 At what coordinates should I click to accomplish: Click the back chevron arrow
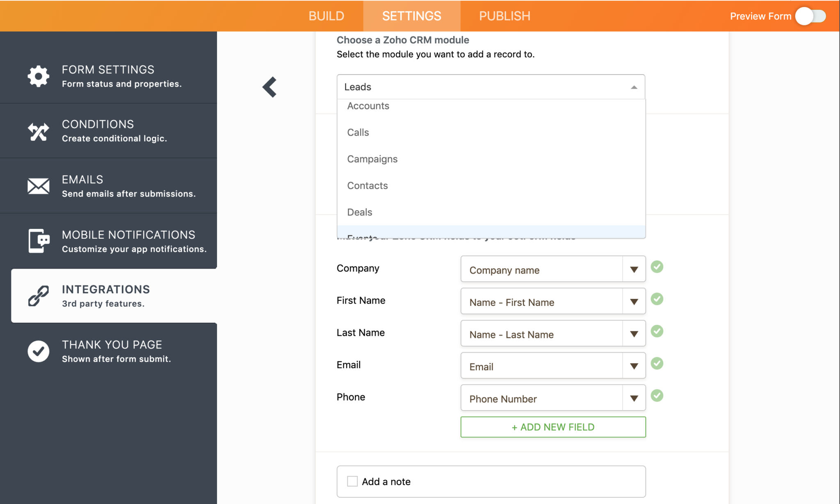pos(269,87)
